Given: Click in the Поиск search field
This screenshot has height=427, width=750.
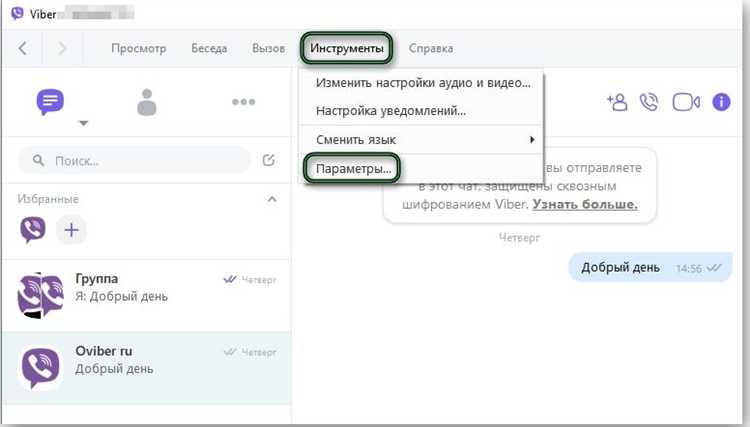Looking at the screenshot, I should (134, 160).
